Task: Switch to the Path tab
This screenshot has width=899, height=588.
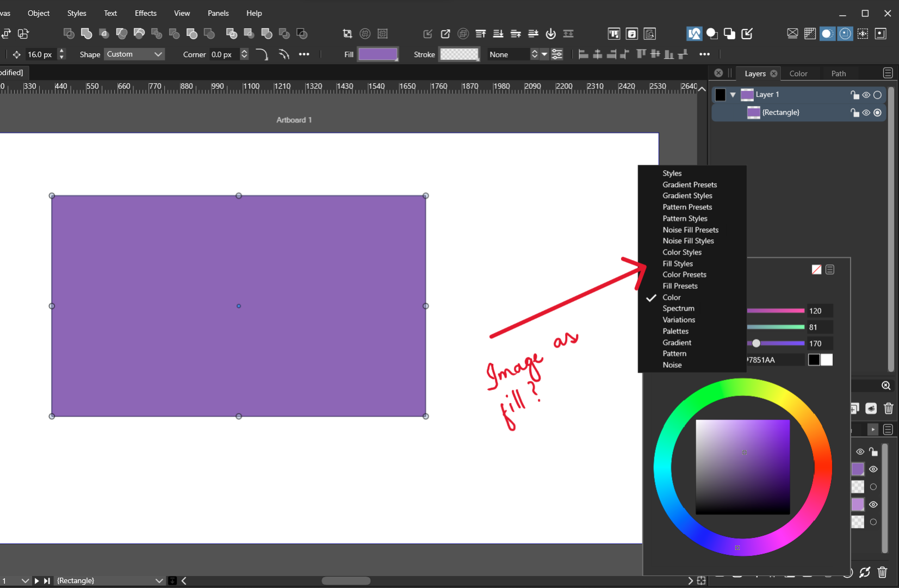Action: pyautogui.click(x=838, y=73)
